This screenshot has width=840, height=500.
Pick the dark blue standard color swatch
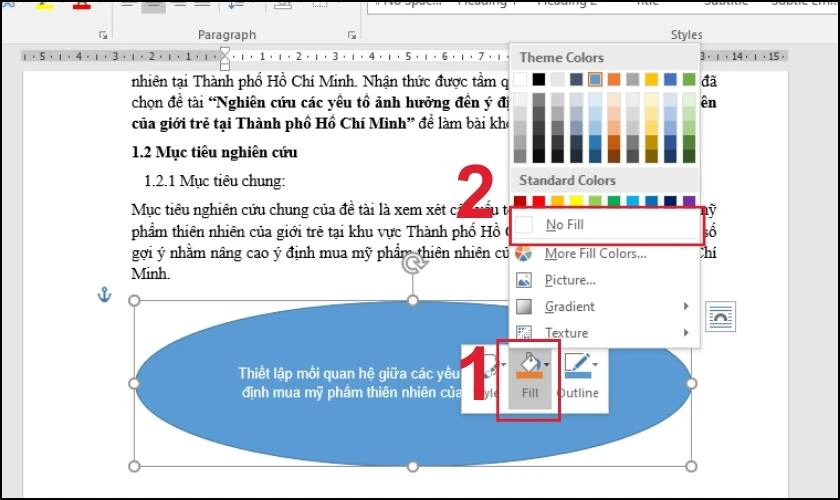pos(670,202)
